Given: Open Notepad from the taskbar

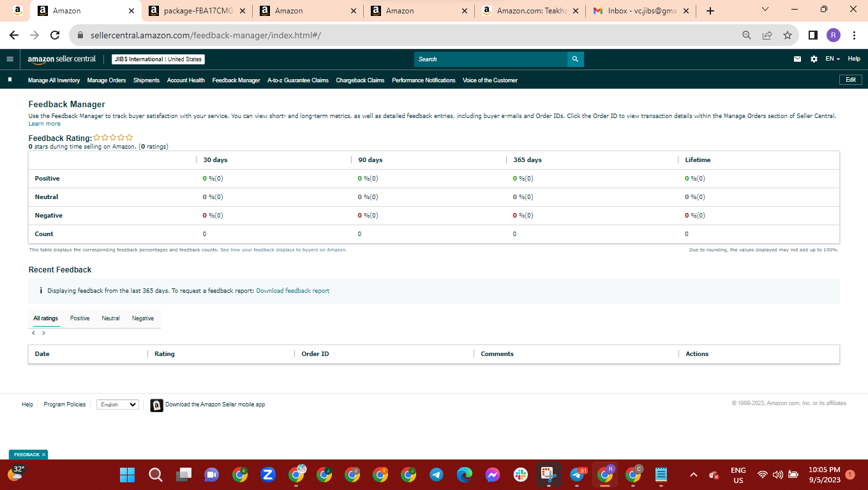Looking at the screenshot, I should pos(661,475).
